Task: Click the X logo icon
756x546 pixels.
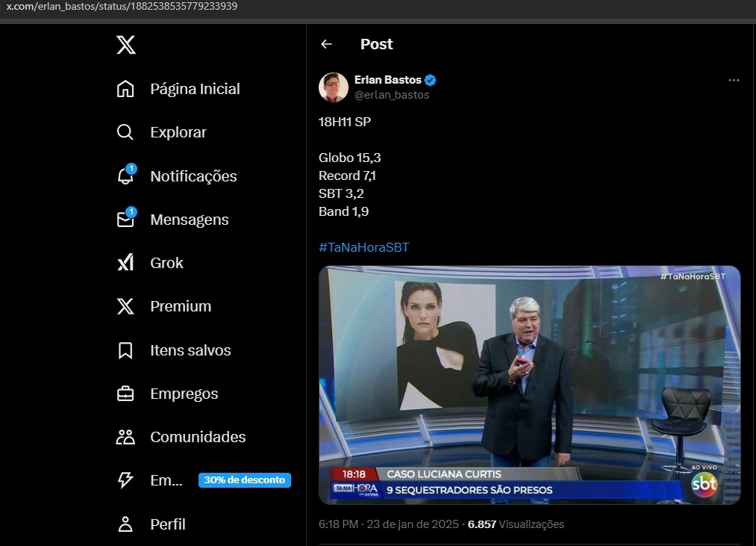Action: click(x=126, y=45)
